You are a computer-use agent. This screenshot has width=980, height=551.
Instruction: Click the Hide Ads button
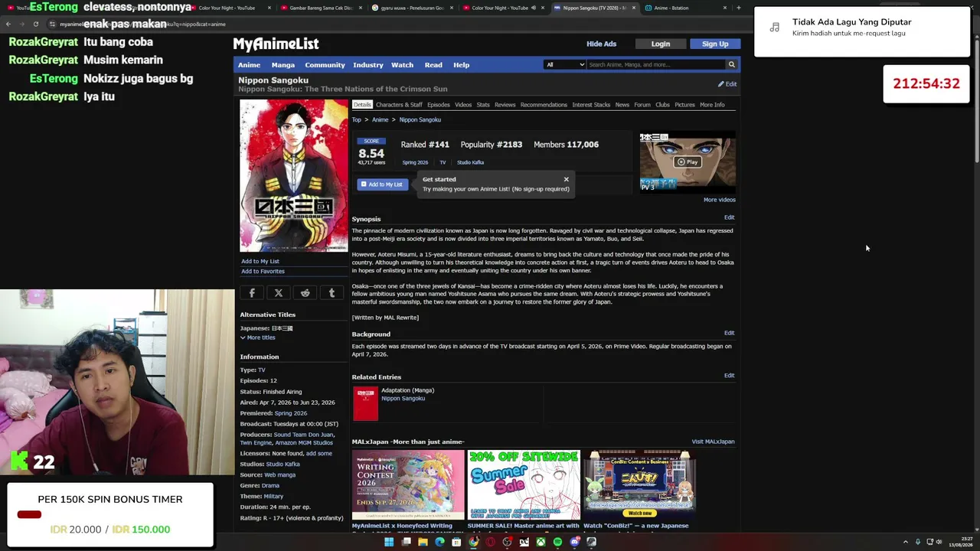(x=601, y=44)
